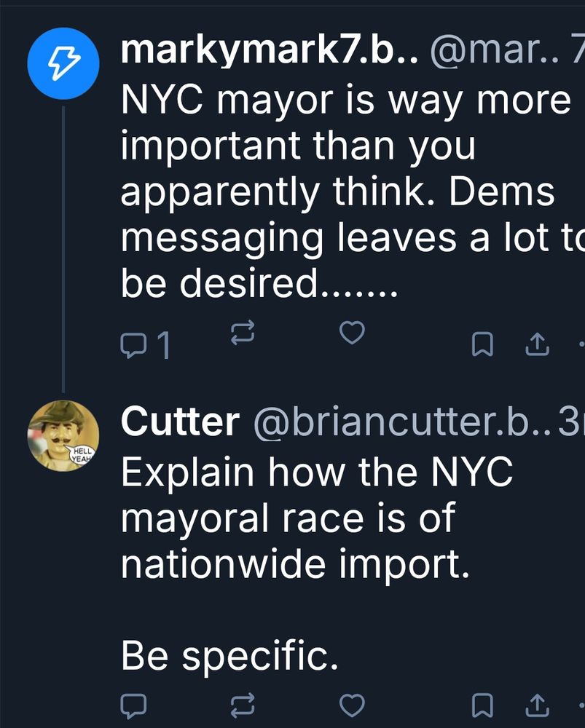Viewport: 585px width, 728px height.
Task: Repost markymark7's NYC mayor post
Action: [x=242, y=334]
